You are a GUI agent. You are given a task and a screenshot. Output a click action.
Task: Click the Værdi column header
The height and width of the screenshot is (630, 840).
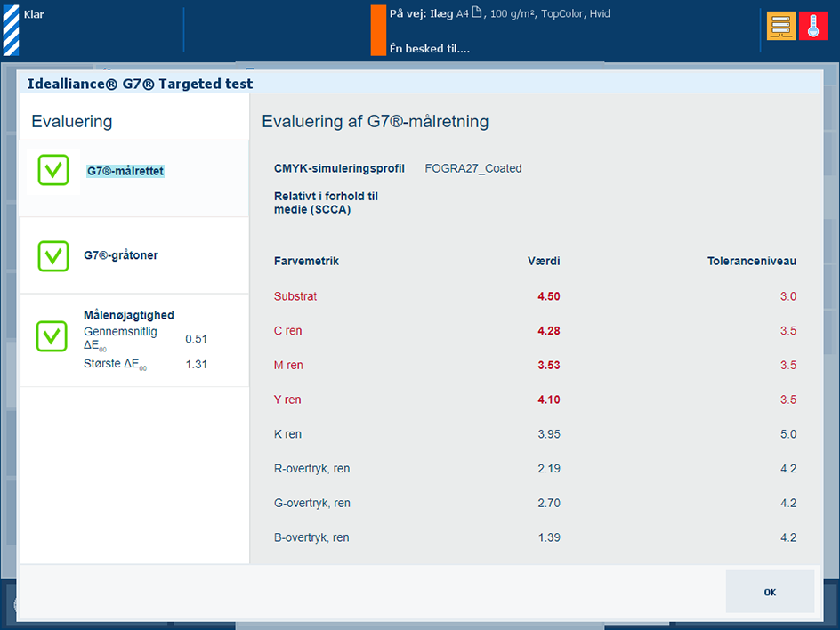pyautogui.click(x=544, y=261)
